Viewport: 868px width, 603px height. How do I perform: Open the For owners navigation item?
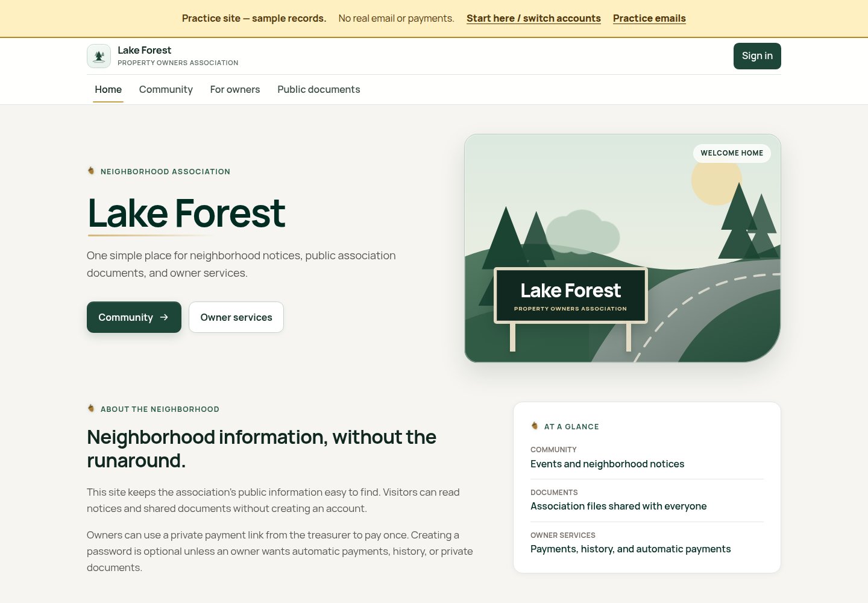(235, 89)
